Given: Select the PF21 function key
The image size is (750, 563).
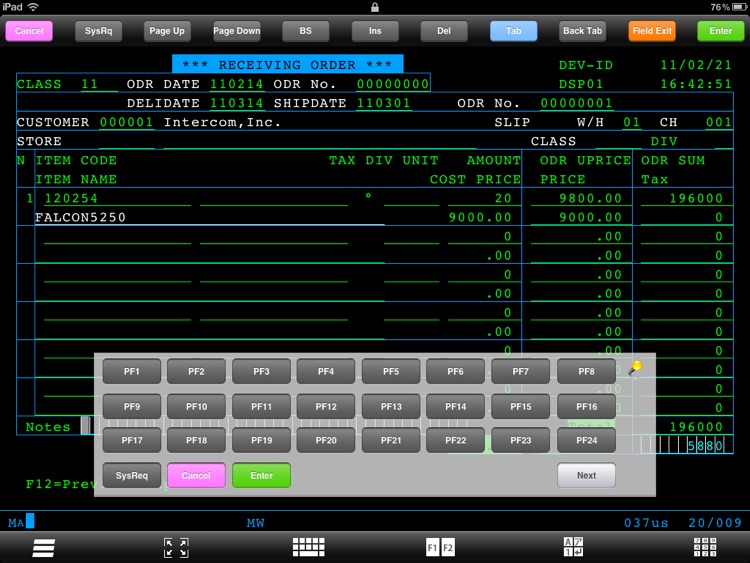Looking at the screenshot, I should point(391,440).
